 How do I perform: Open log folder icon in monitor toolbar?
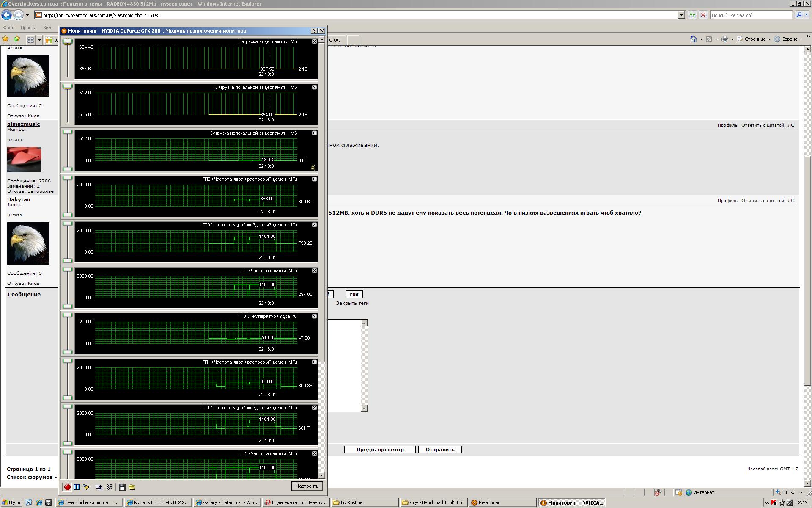(x=132, y=487)
